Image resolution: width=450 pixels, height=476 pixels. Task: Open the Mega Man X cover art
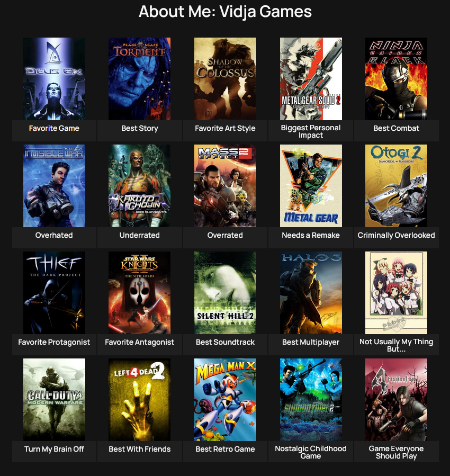pos(225,400)
